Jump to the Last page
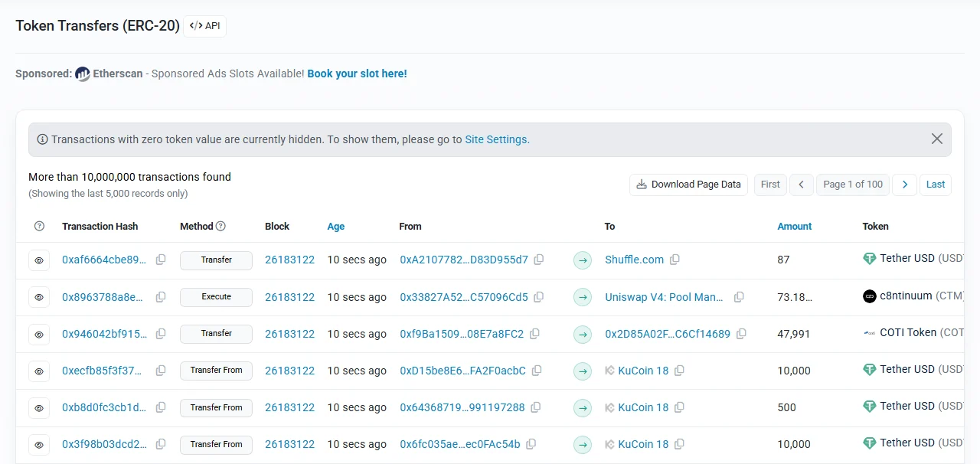Screen dimensions: 980x464 pos(936,185)
